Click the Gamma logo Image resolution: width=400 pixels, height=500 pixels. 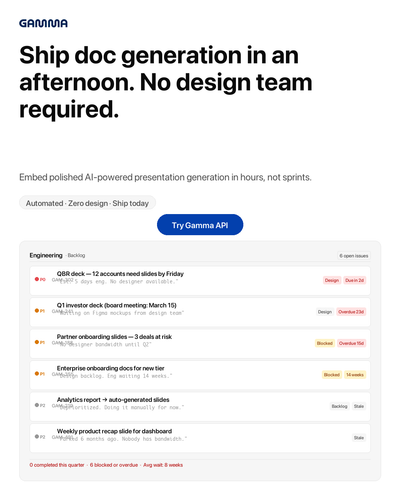pos(43,23)
